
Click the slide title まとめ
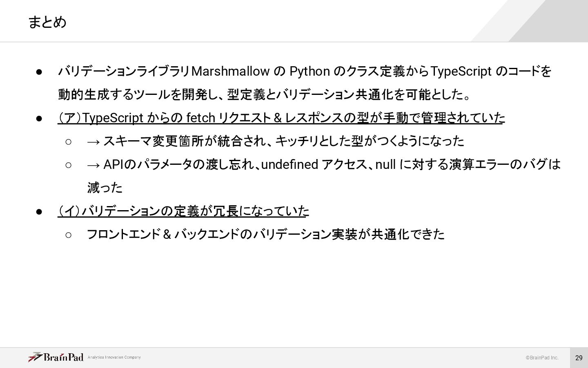click(47, 22)
